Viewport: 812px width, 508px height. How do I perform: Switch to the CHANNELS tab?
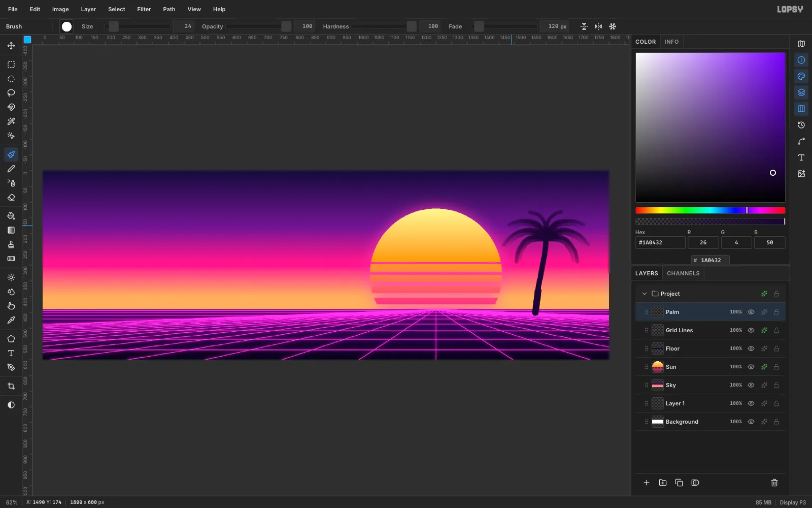click(683, 273)
